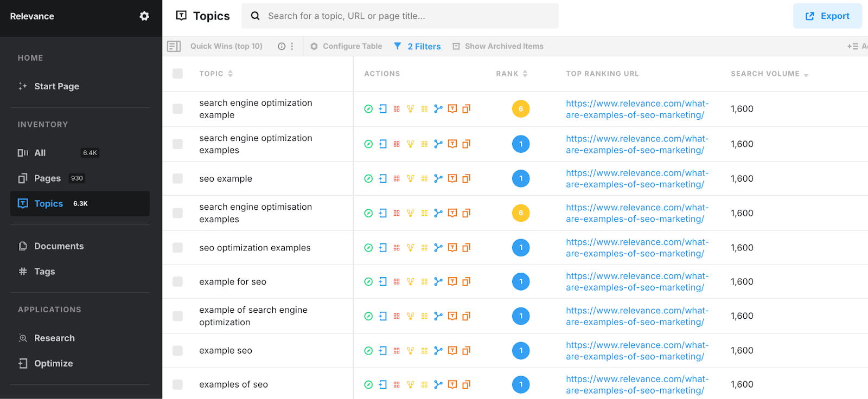Click the red grid icon for 'search engine optimisation examples'
This screenshot has width=868, height=399.
[x=397, y=213]
